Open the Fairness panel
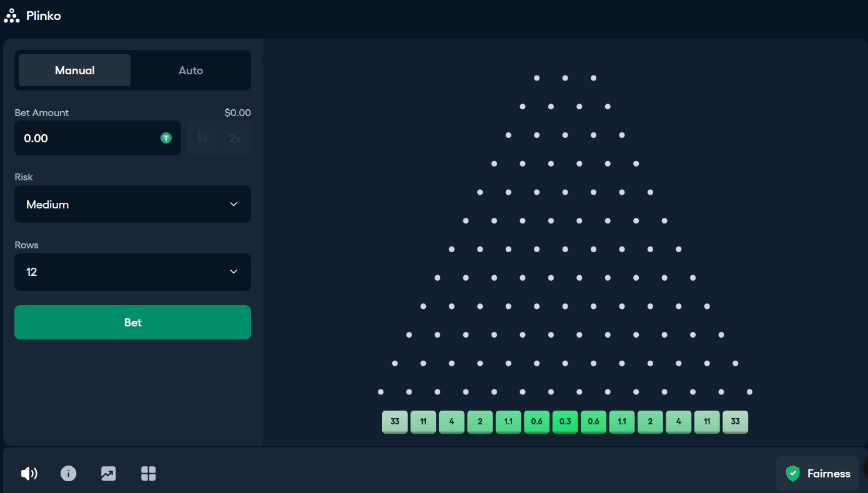This screenshot has width=868, height=493. point(817,474)
